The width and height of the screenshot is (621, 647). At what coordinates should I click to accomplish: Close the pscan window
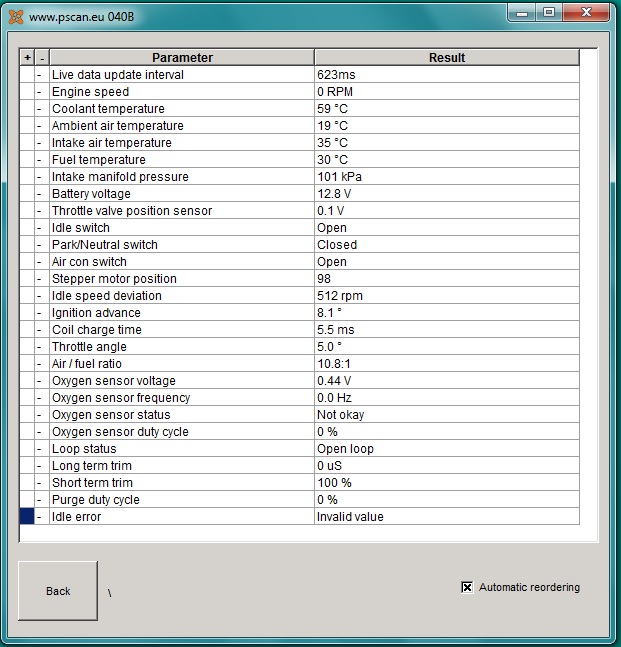(x=586, y=13)
